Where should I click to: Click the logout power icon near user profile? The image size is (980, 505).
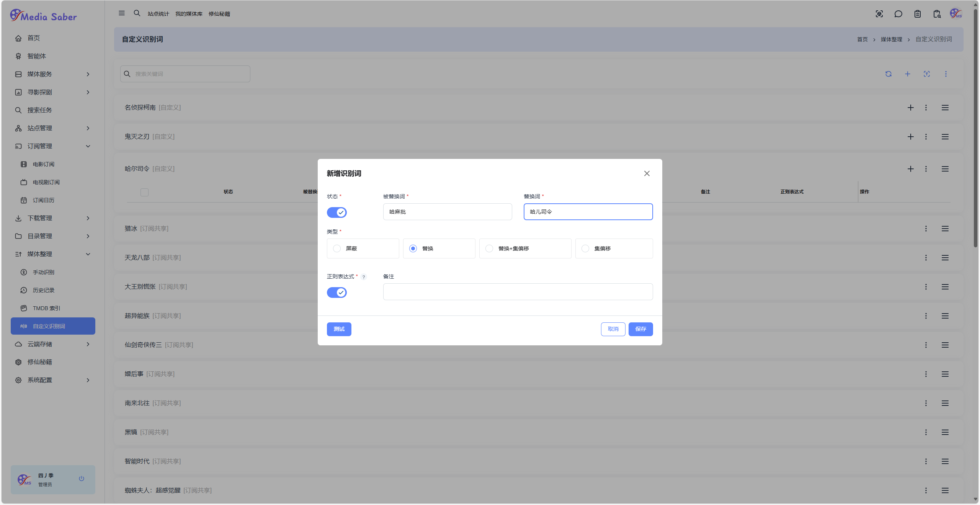(82, 479)
